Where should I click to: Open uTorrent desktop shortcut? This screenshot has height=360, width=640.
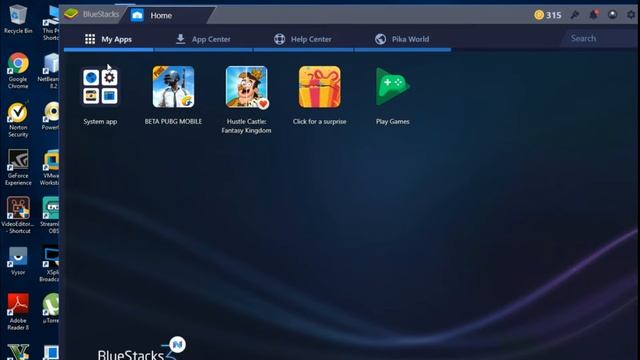(x=51, y=308)
